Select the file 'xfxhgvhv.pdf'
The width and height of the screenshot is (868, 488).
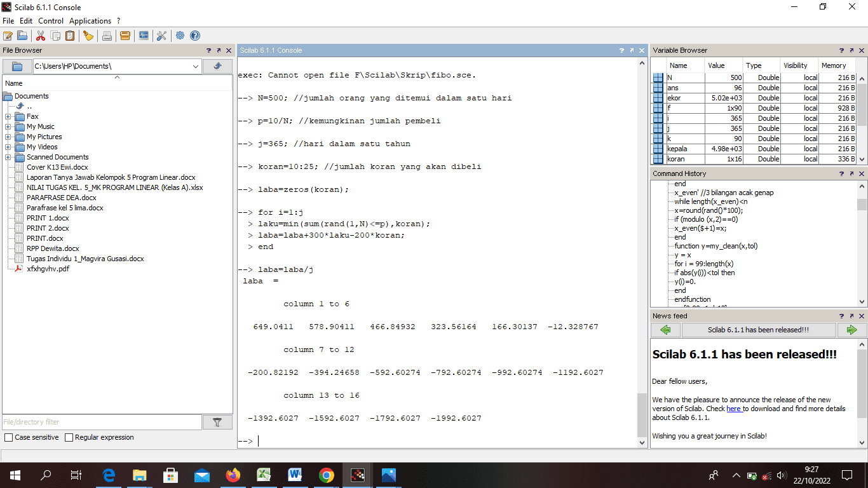tap(48, 269)
